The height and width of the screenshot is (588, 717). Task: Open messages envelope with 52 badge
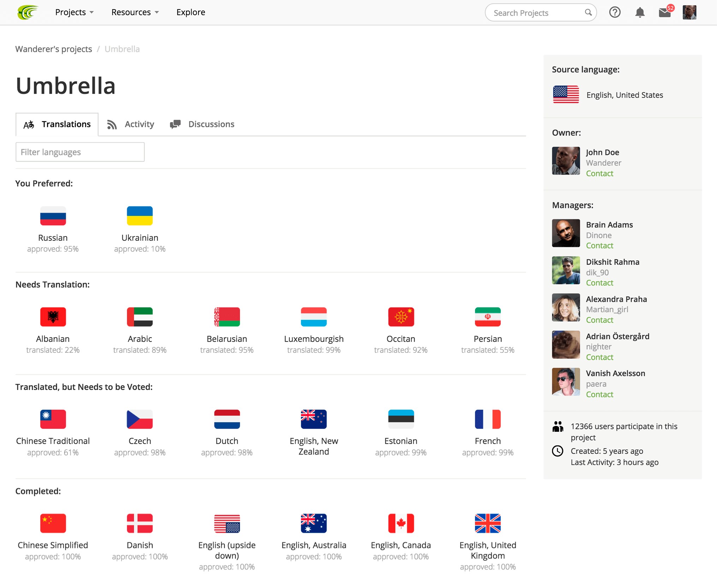664,13
